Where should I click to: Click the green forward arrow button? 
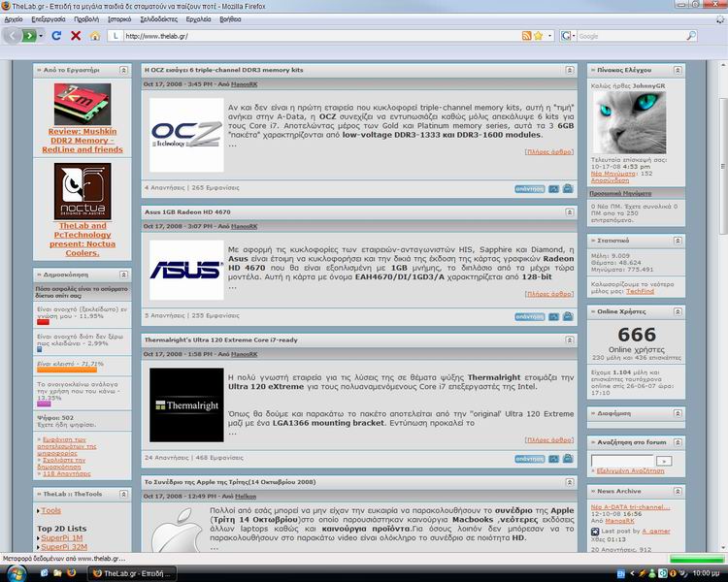pyautogui.click(x=28, y=36)
